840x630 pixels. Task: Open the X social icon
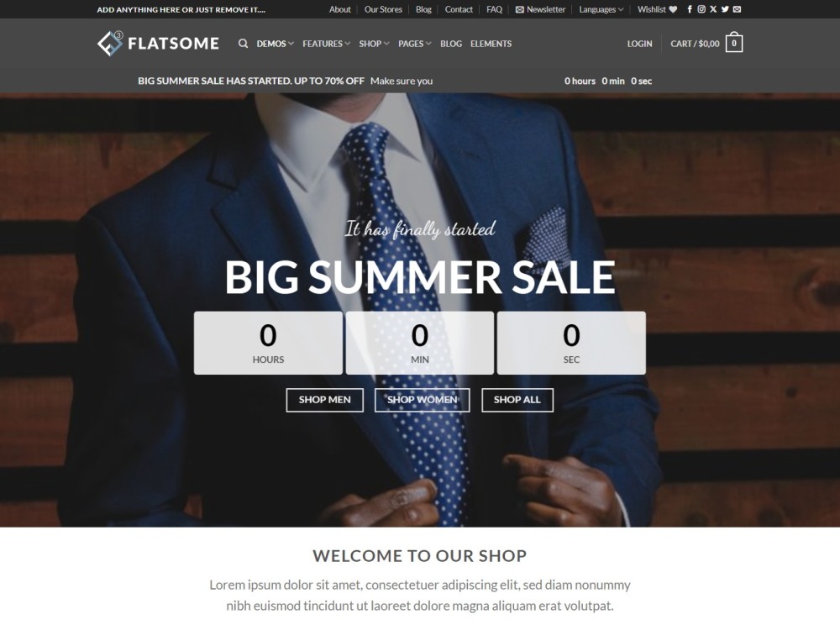coord(713,9)
